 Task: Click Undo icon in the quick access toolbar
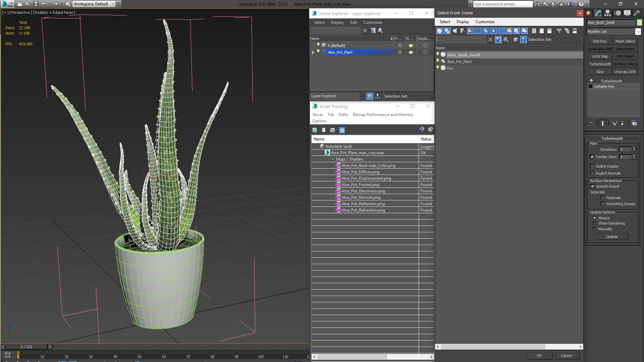(44, 4)
